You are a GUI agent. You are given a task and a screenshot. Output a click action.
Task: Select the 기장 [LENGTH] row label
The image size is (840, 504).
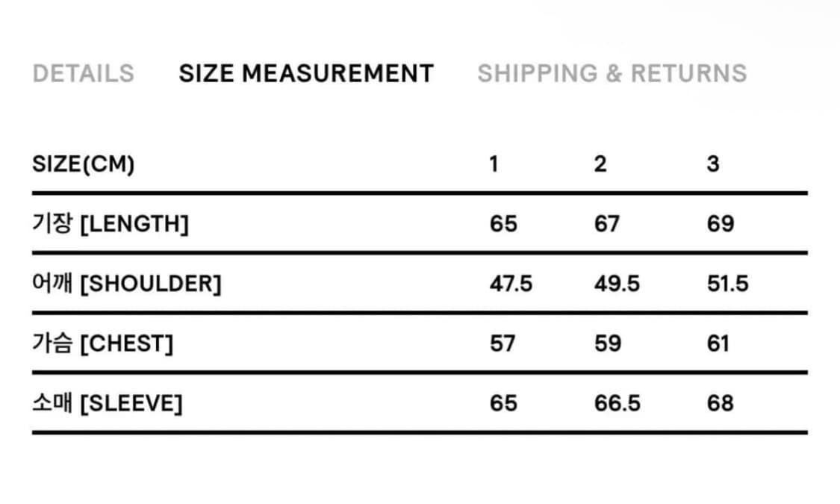(111, 224)
